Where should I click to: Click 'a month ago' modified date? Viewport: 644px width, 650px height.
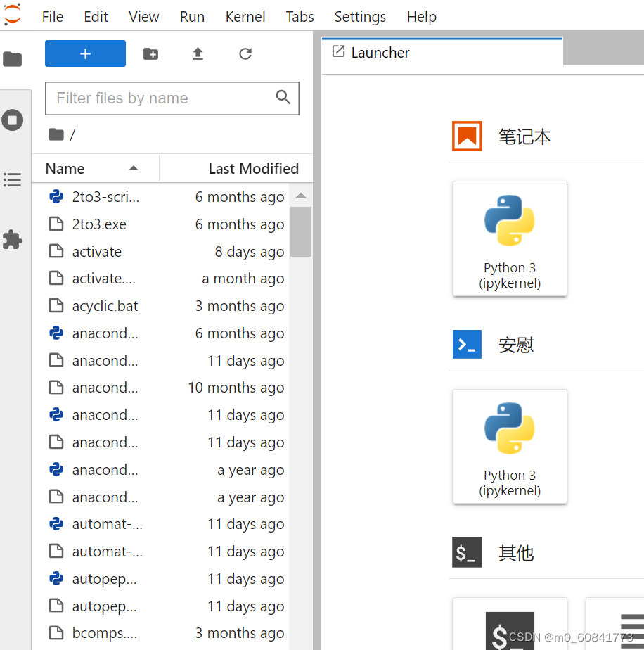pyautogui.click(x=243, y=279)
